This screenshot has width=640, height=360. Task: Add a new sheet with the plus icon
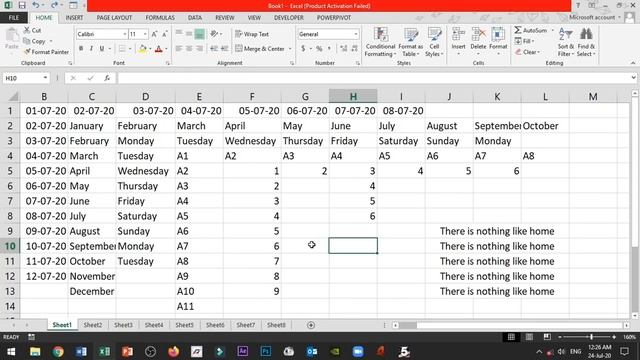tap(311, 325)
